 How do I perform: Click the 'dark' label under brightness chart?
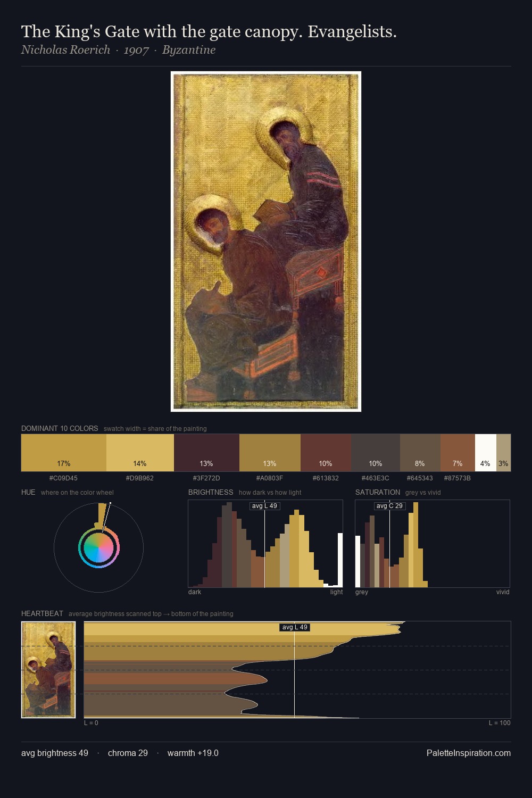(x=195, y=592)
